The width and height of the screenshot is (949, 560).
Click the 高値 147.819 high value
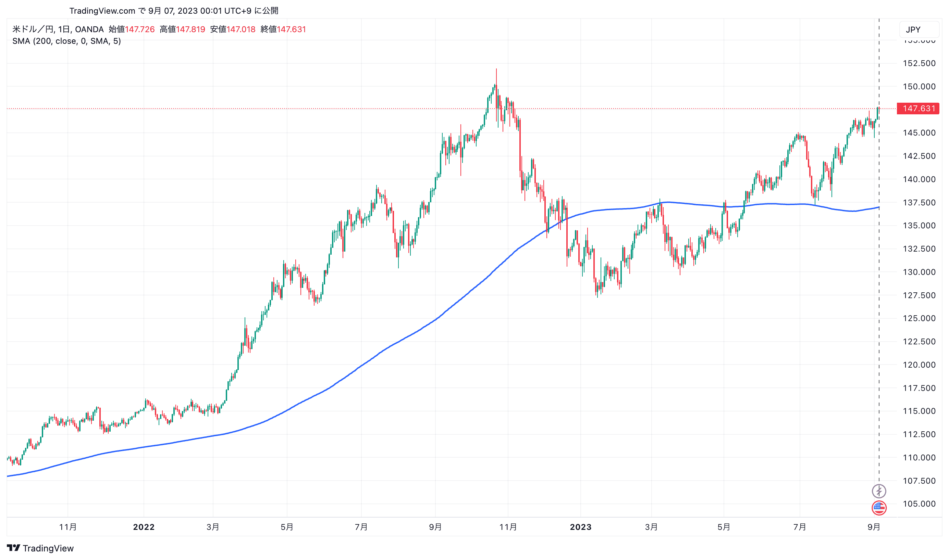click(x=182, y=29)
